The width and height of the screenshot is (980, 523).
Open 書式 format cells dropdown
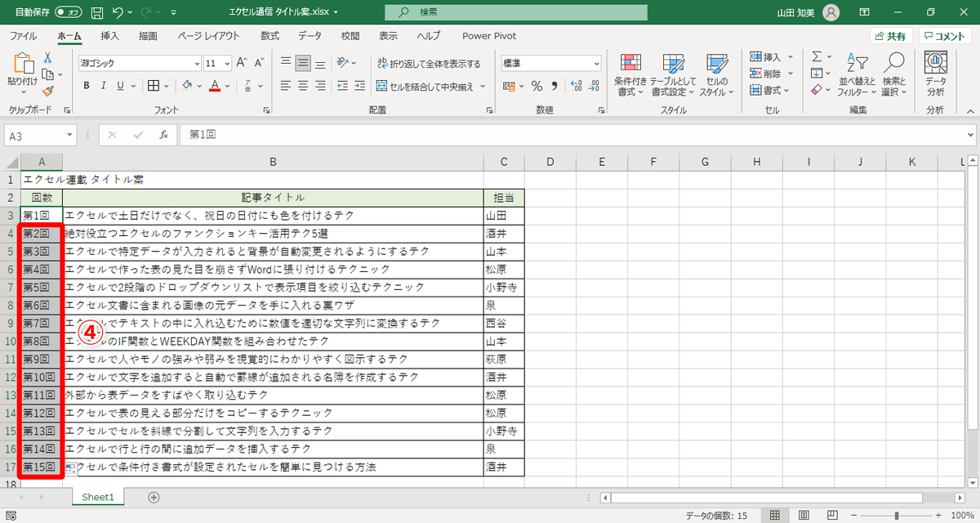click(x=771, y=90)
